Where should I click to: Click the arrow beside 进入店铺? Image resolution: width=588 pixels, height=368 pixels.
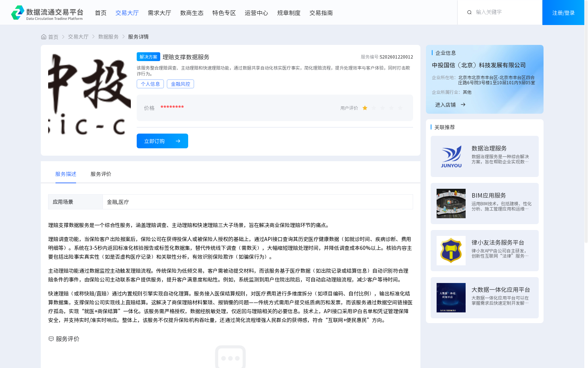463,105
